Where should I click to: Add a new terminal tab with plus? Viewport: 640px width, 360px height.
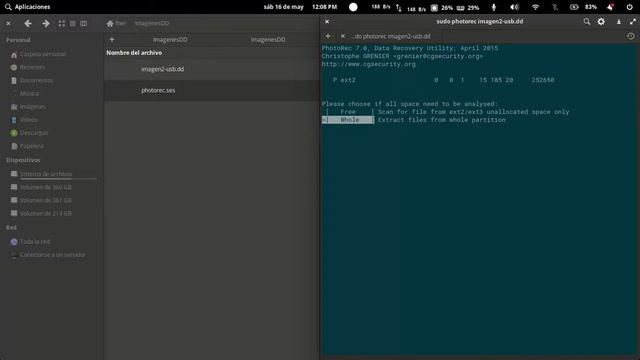(328, 36)
